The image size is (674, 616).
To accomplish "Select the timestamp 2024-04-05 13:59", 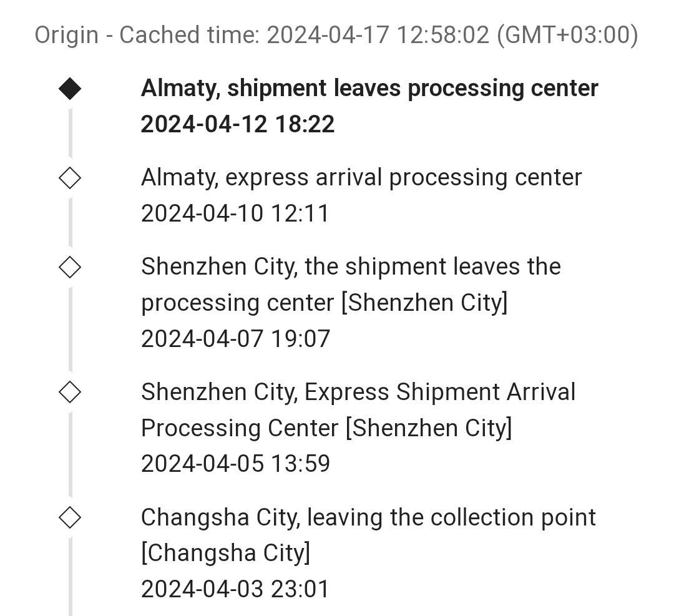I will pyautogui.click(x=235, y=464).
